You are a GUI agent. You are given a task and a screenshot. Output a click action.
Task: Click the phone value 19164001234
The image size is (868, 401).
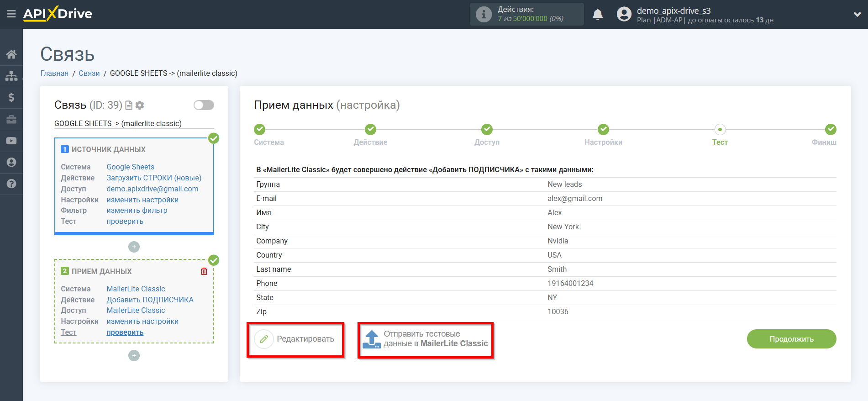coord(570,283)
